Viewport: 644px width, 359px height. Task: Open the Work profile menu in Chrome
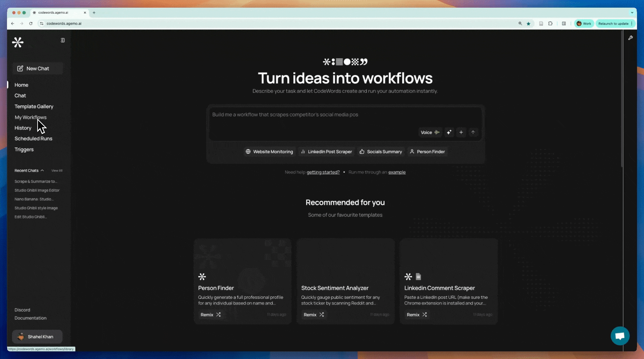tap(584, 24)
